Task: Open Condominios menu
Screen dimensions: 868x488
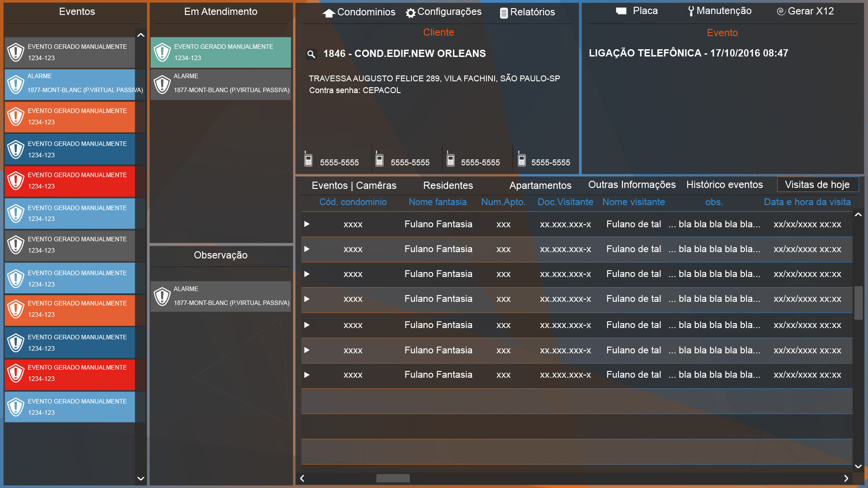Action: click(359, 12)
